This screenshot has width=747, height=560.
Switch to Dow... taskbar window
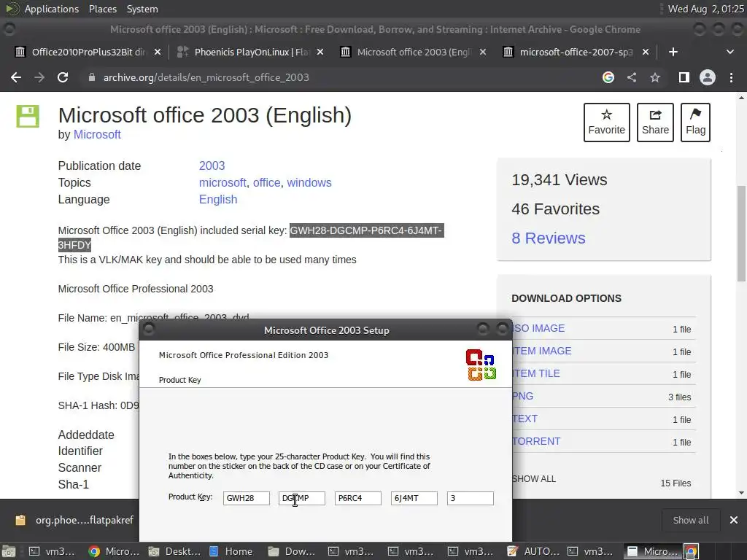point(292,551)
